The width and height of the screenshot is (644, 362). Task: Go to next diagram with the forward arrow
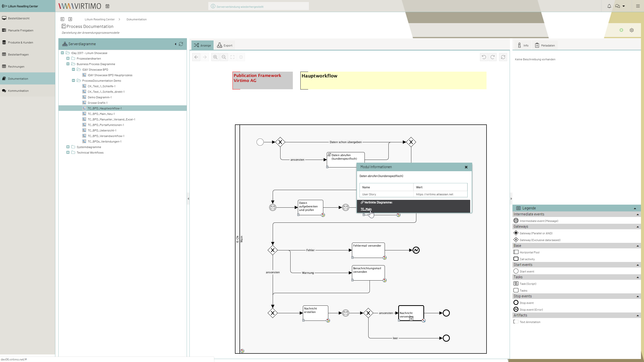pyautogui.click(x=205, y=57)
